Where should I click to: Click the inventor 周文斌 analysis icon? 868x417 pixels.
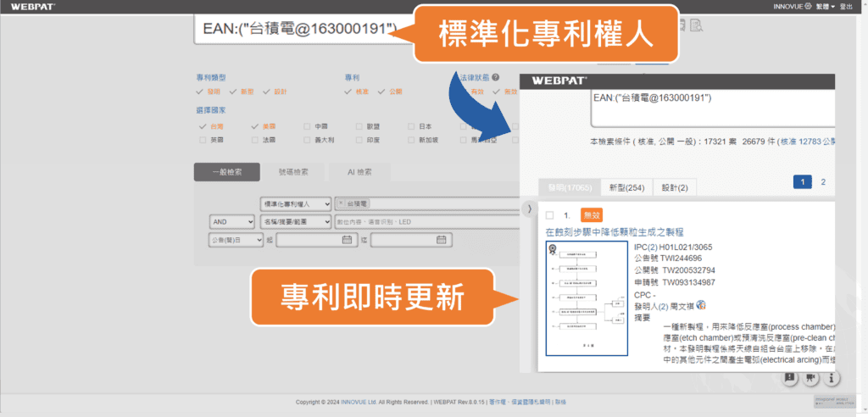pos(701,305)
